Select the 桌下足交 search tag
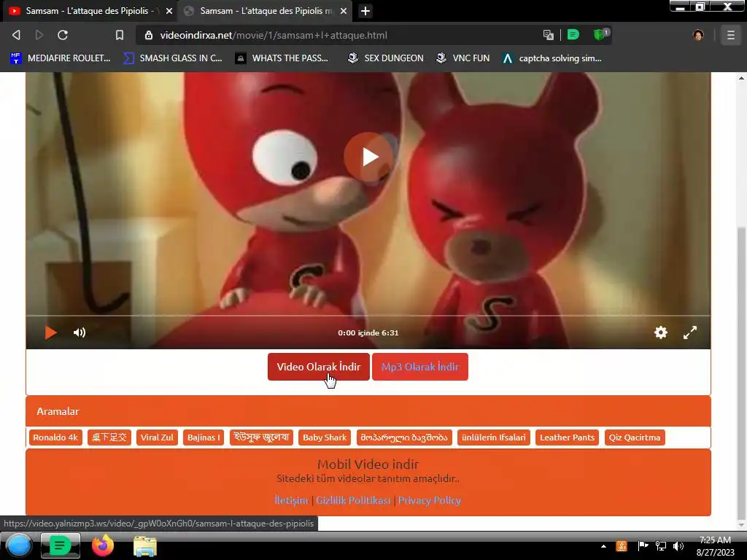This screenshot has width=747, height=560. click(109, 437)
